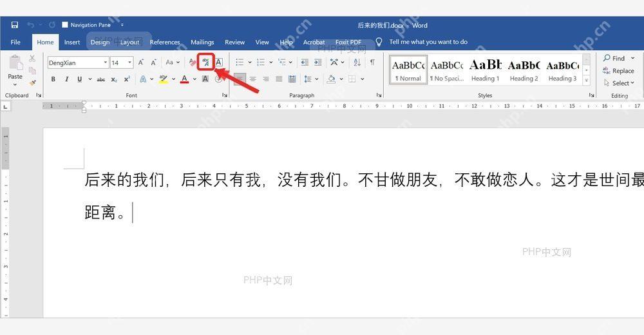The width and height of the screenshot is (644, 335).
Task: Click the Distributed alignment icon
Action: pyautogui.click(x=292, y=79)
